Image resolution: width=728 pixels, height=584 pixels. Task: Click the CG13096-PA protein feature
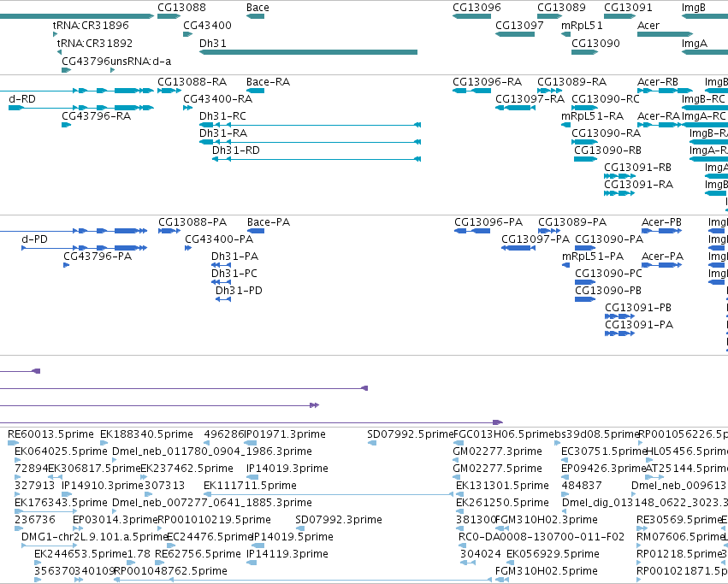pos(472,231)
